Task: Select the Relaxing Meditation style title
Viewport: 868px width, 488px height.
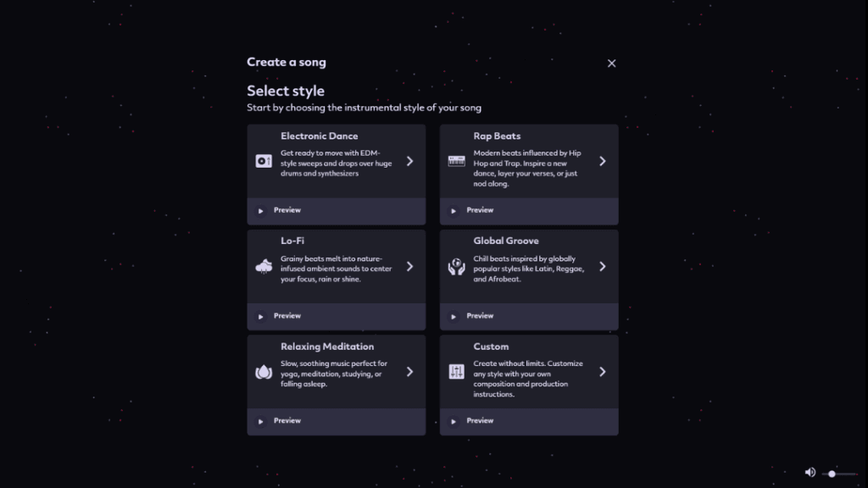Action: click(327, 347)
